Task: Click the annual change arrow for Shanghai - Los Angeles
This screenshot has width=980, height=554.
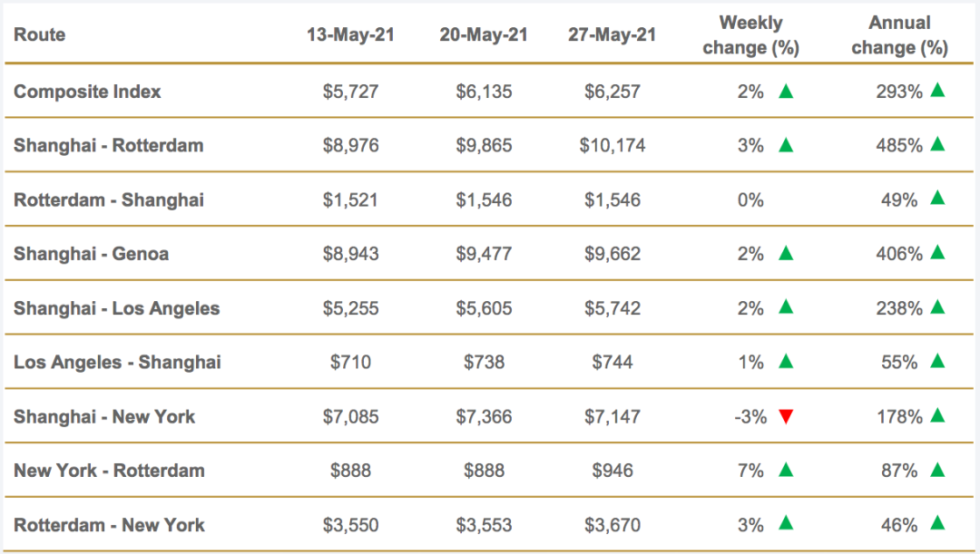Action: (x=937, y=308)
